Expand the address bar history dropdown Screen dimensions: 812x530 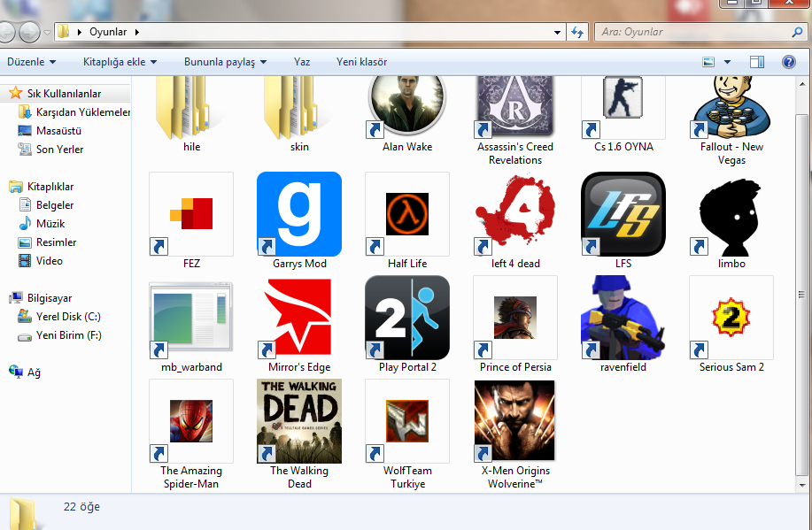coord(557,32)
